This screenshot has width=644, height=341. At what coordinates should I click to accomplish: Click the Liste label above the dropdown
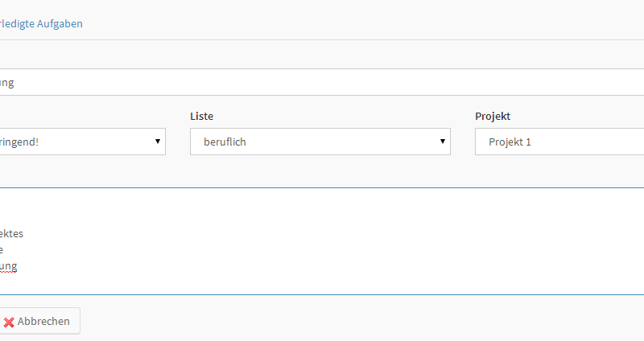pyautogui.click(x=201, y=117)
